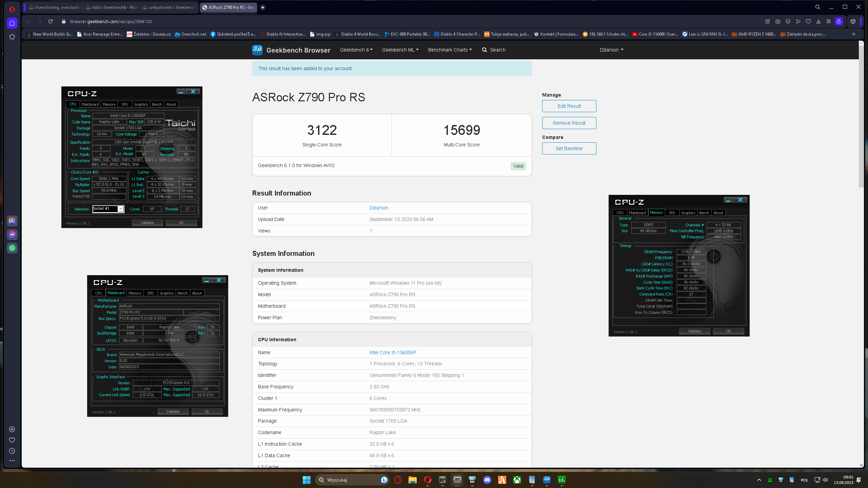This screenshot has width=868, height=488.
Task: Open Messenger in Opera sidebar
Action: pyautogui.click(x=12, y=235)
